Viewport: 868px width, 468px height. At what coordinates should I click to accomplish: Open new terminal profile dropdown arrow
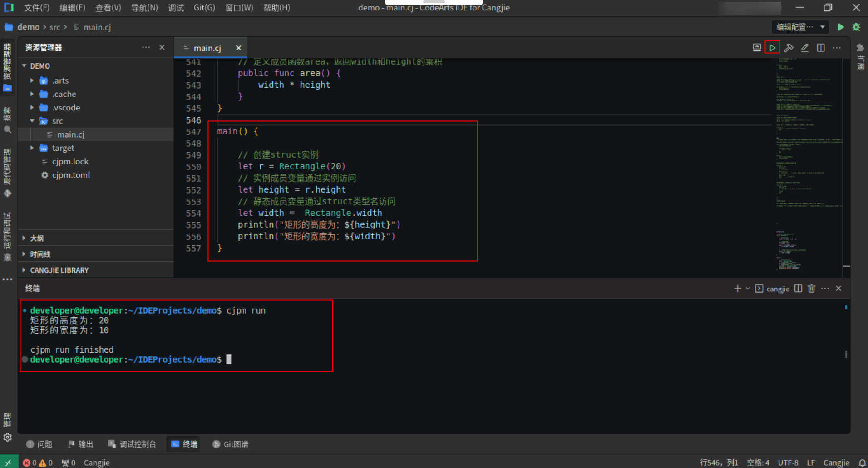point(747,289)
